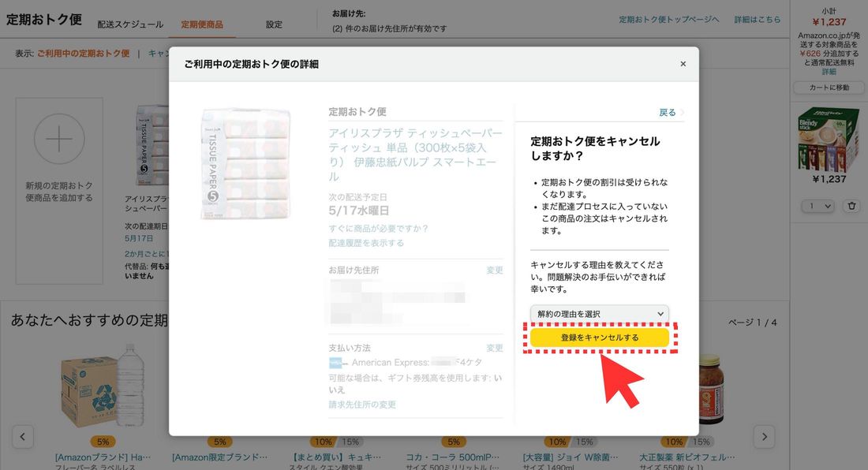The image size is (868, 470).
Task: Open [大容量] ジョイ W除菌… product link
Action: tap(571, 457)
